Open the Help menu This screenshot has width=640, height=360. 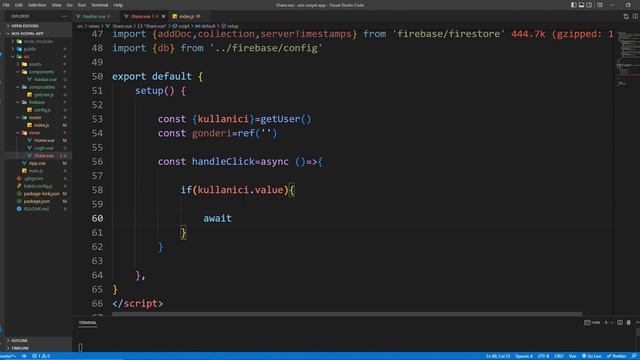(118, 5)
